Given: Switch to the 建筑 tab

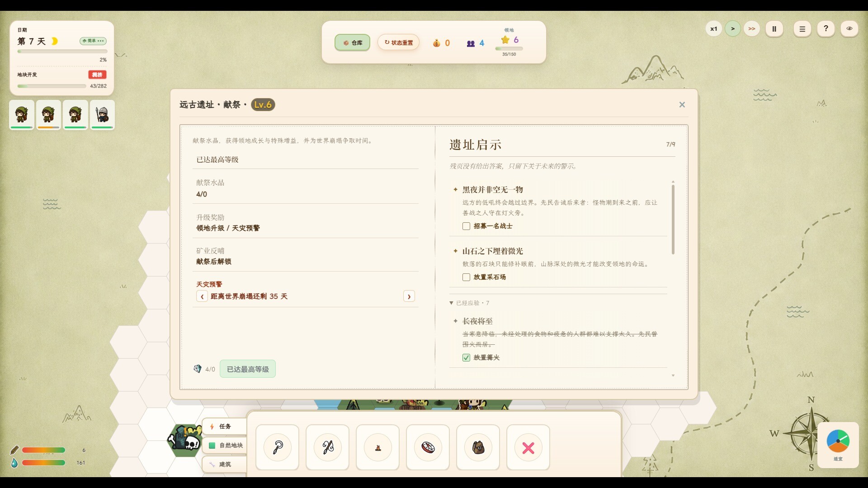Looking at the screenshot, I should (225, 464).
